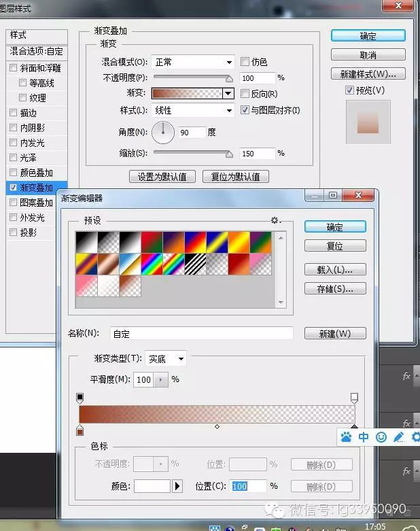This screenshot has height=531, width=420.
Task: Click gradient Name (名称) input field
Action: [x=201, y=334]
